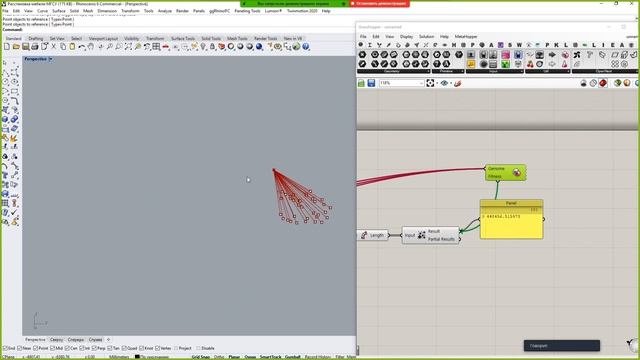Click the Grasshopper Zoom Extents icon

430,83
